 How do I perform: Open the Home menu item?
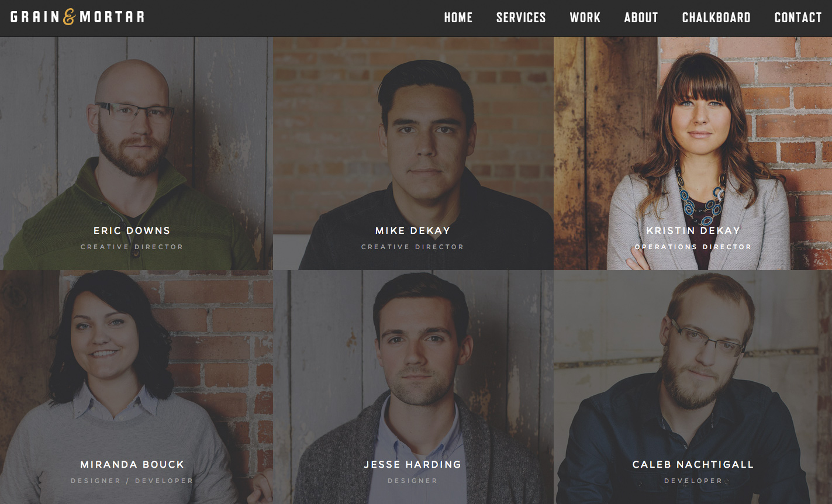[x=458, y=18]
